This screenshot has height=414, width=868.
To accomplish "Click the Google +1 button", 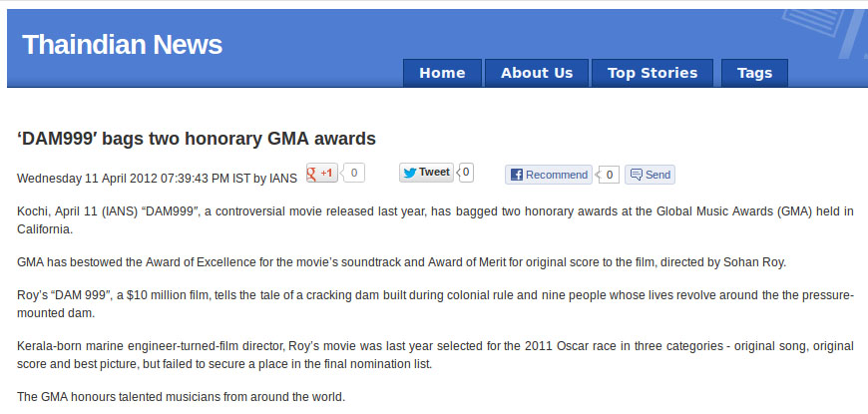I will pos(321,173).
